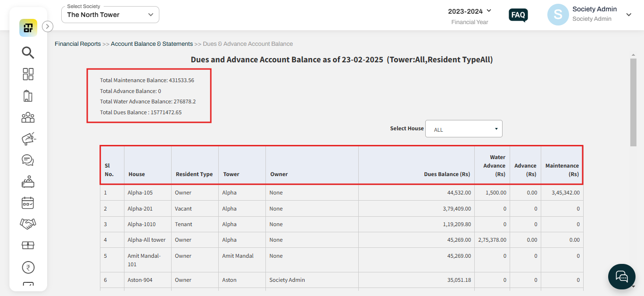Open the rupee accounts icon in sidebar

coord(28,268)
